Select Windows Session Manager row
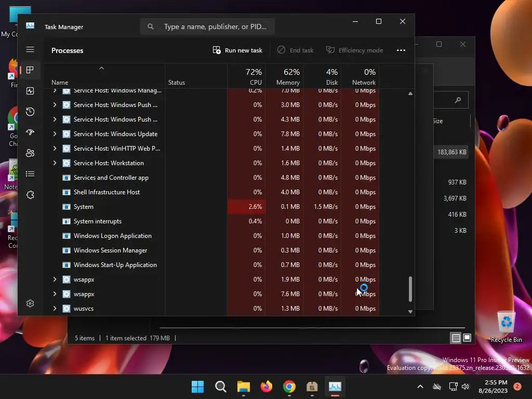 point(211,250)
